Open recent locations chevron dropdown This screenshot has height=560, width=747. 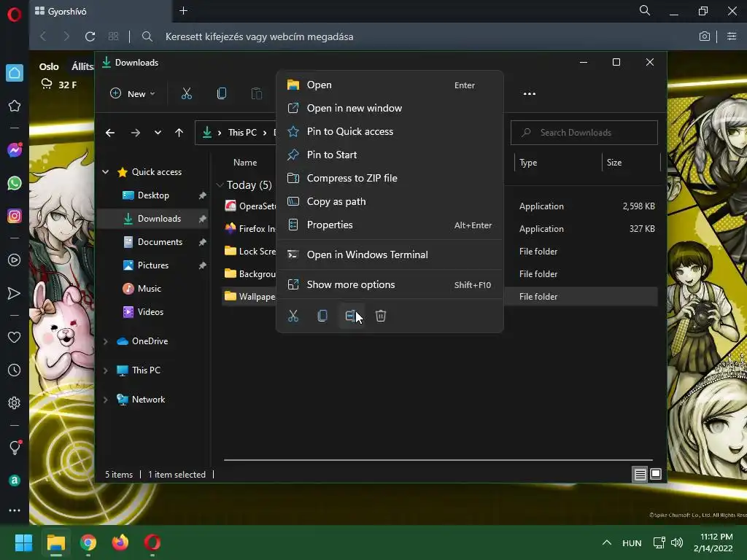coord(158,133)
